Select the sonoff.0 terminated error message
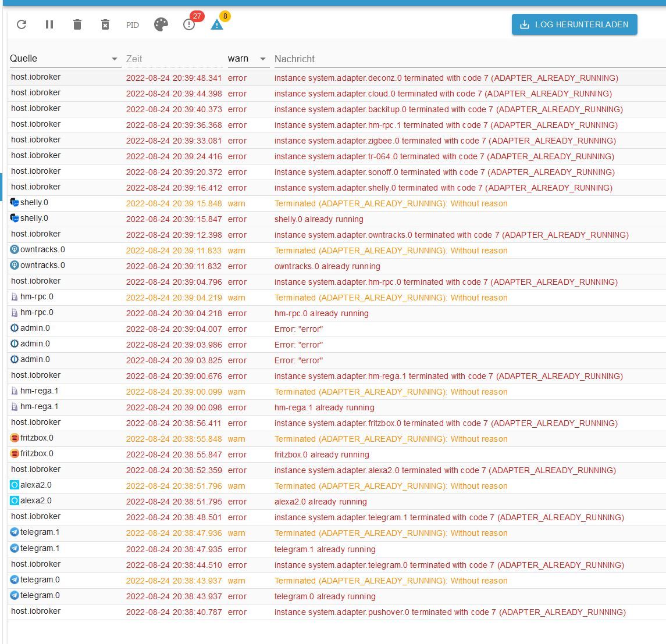Image resolution: width=666 pixels, height=644 pixels. click(x=445, y=173)
